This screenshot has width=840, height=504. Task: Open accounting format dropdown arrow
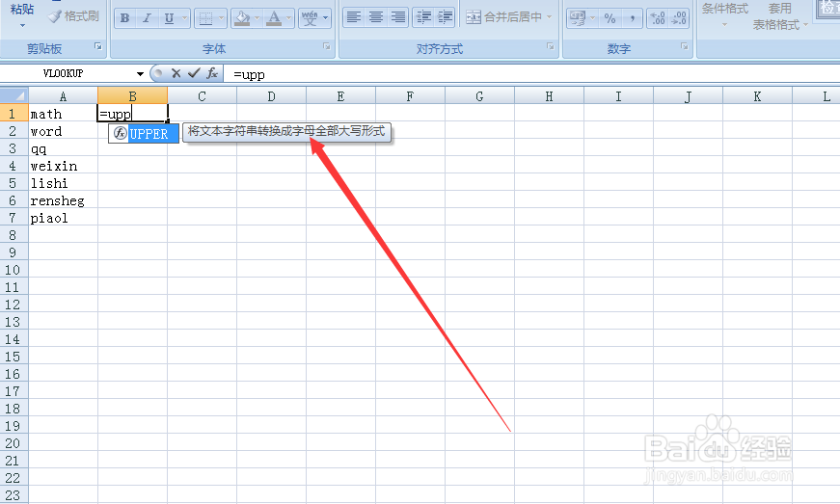coord(593,18)
